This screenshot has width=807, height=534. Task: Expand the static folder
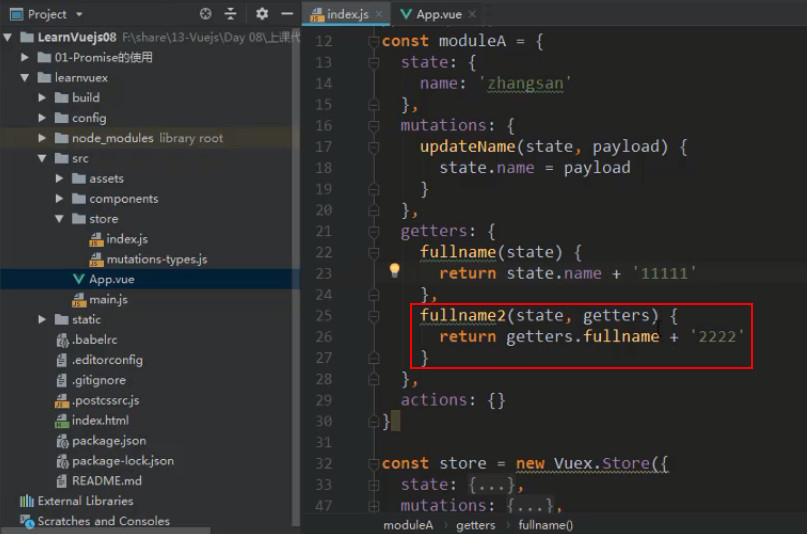click(x=42, y=319)
